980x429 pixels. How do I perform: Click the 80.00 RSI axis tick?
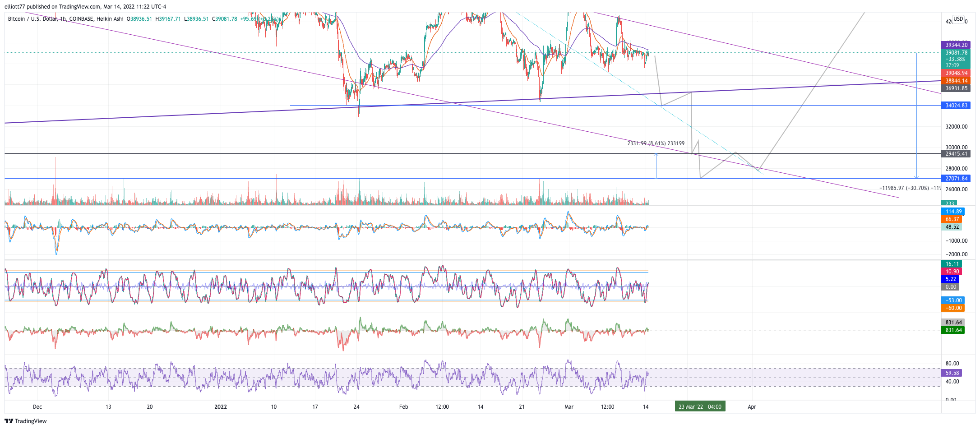coord(952,364)
